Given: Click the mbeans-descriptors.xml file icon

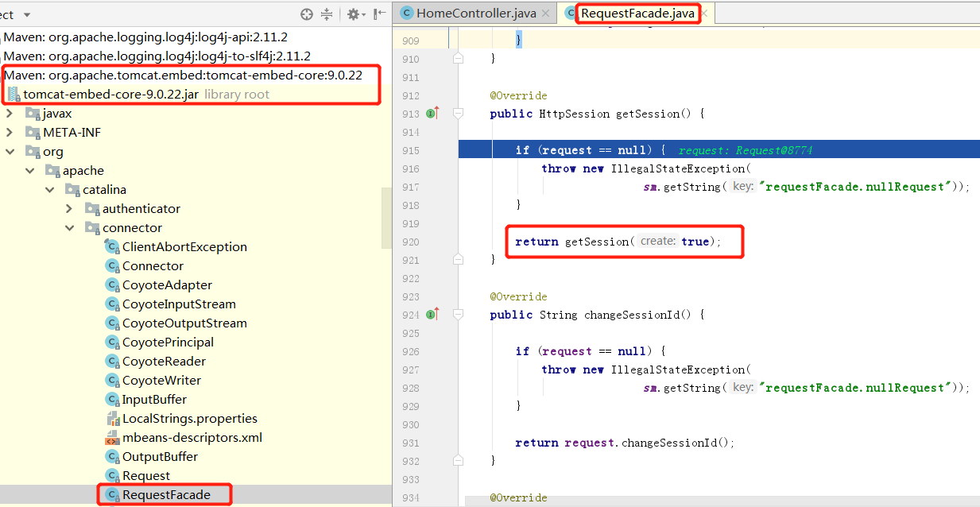Looking at the screenshot, I should tap(110, 437).
